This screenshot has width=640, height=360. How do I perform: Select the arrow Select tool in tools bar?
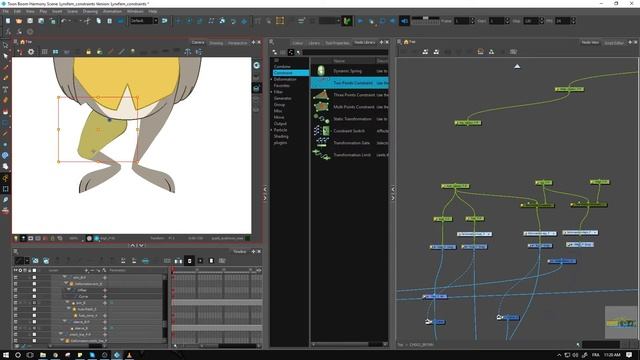(x=5, y=56)
